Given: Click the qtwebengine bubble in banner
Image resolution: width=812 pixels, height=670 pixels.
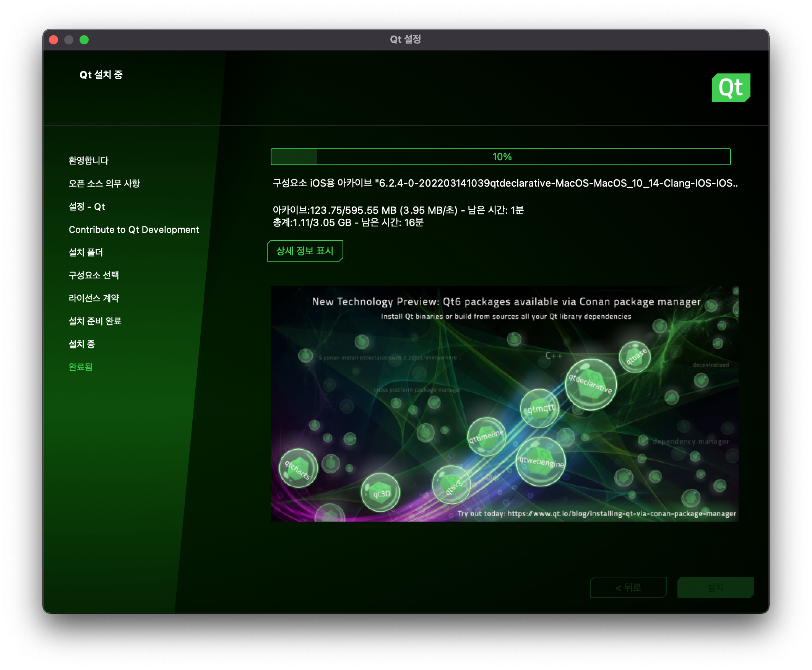Looking at the screenshot, I should (x=541, y=461).
